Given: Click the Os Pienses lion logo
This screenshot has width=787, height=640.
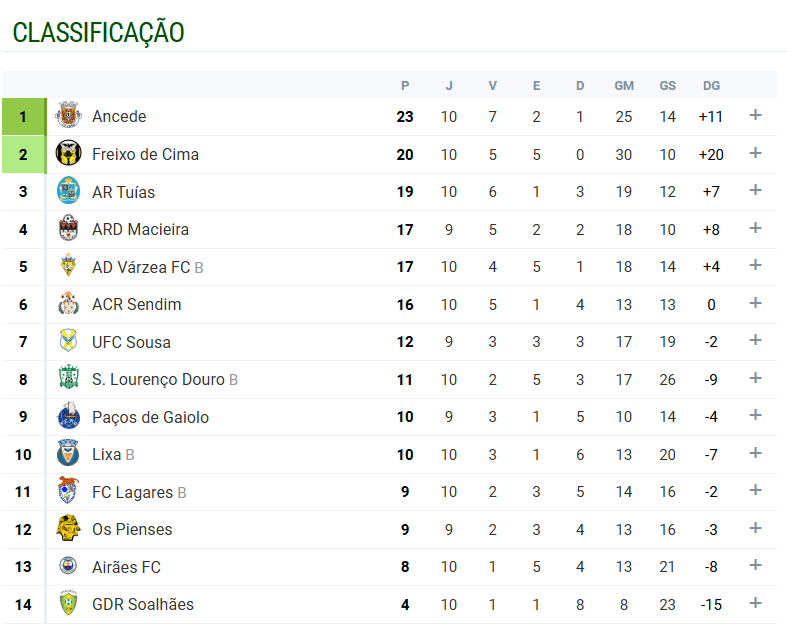Looking at the screenshot, I should [x=68, y=529].
